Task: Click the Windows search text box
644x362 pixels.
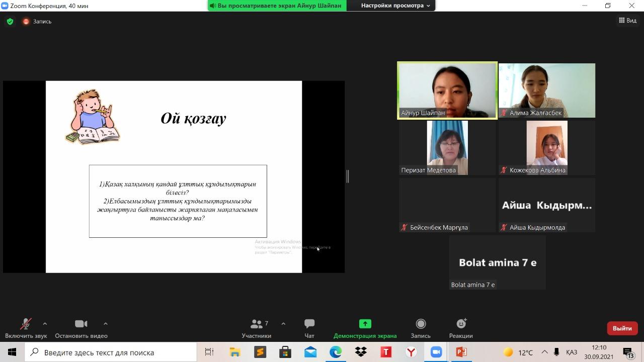Action: (116, 352)
